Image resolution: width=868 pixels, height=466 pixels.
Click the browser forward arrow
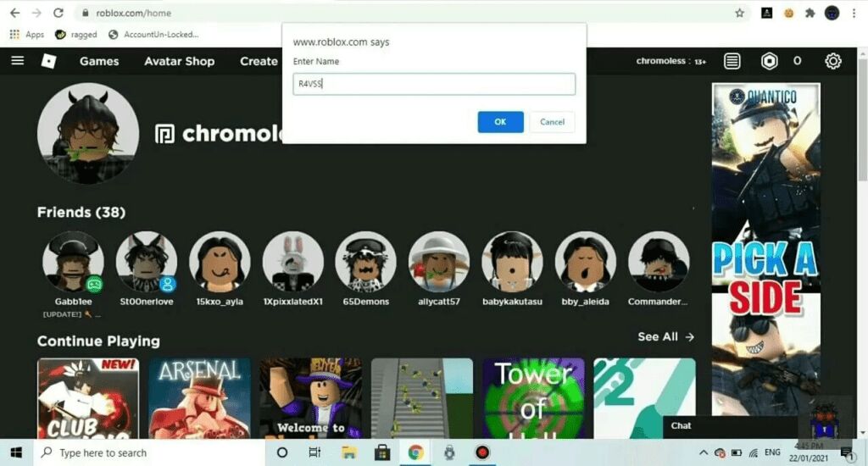[36, 13]
